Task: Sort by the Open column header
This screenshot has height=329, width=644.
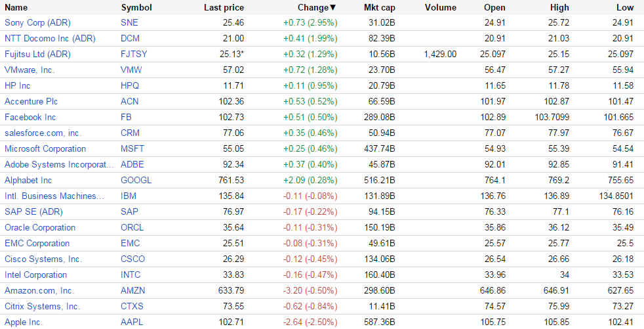Action: [x=494, y=8]
